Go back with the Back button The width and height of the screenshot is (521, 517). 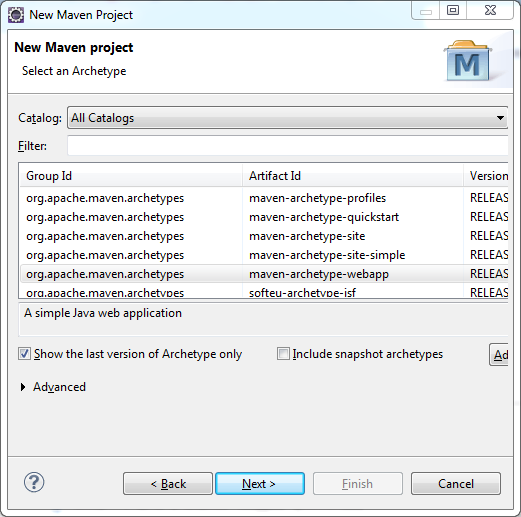tap(168, 483)
